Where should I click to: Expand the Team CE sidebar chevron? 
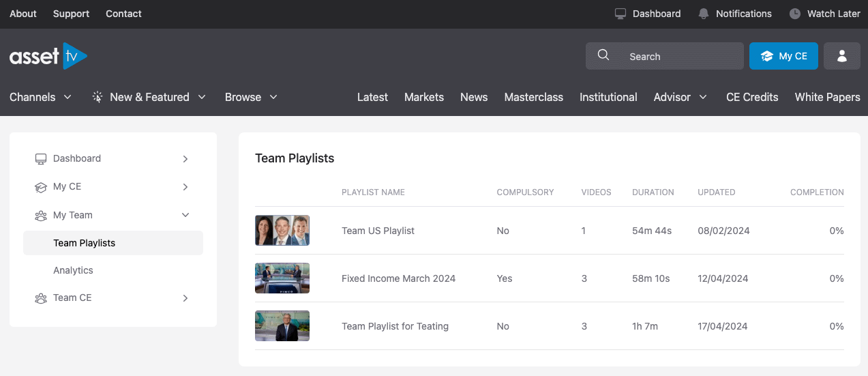(x=185, y=298)
